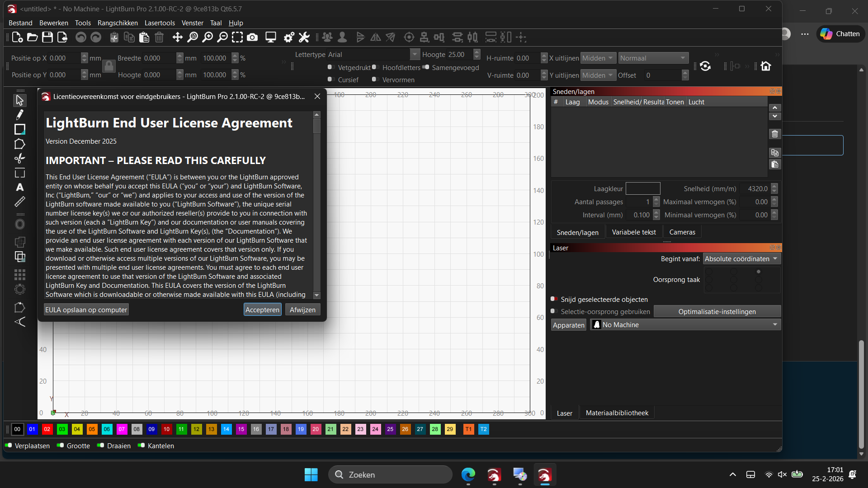Click the Optimalisatie-instellingen button
The height and width of the screenshot is (488, 868).
click(717, 311)
